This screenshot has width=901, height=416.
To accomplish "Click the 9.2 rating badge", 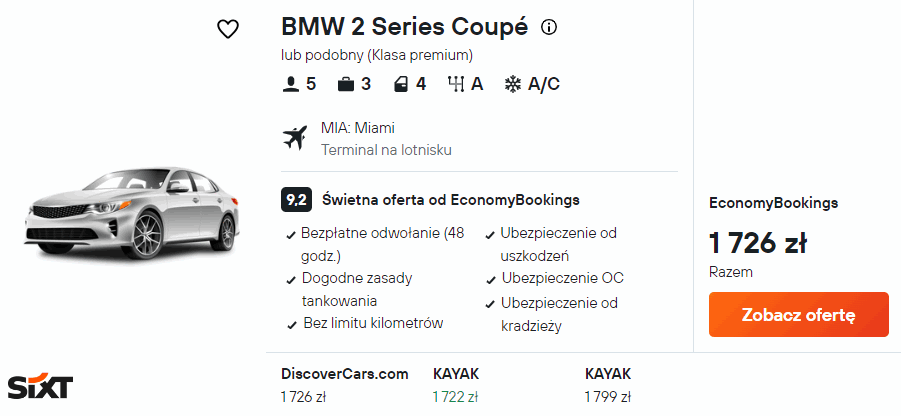I will (296, 199).
